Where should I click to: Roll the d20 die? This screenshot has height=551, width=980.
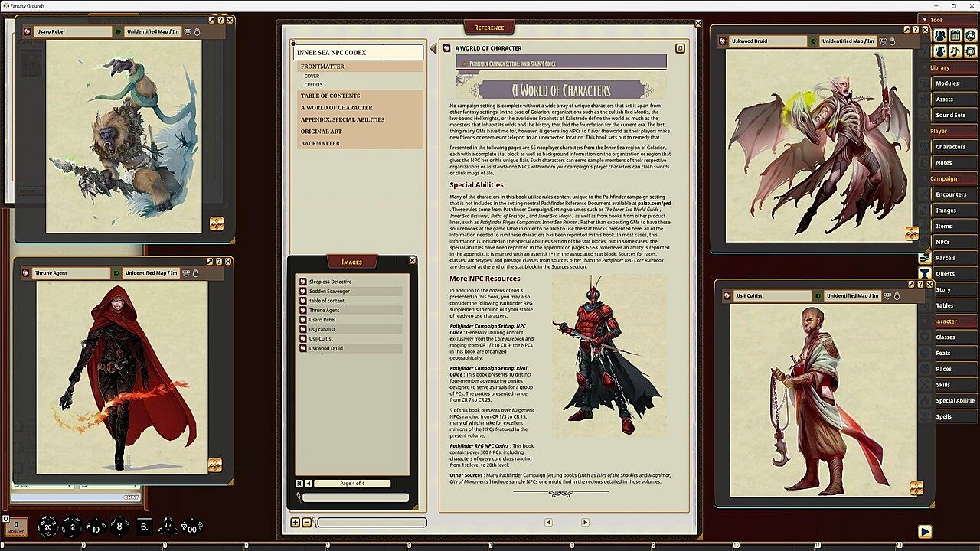point(47,527)
